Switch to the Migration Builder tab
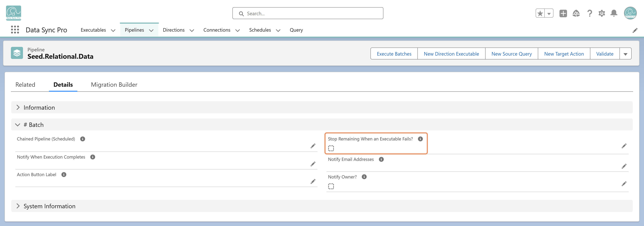644x226 pixels. coord(114,85)
